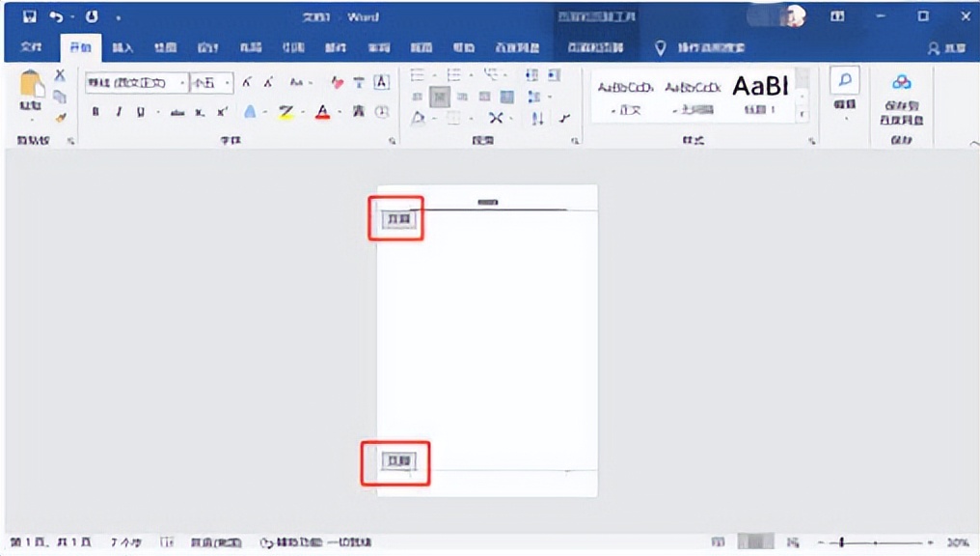The height and width of the screenshot is (556, 980).
Task: Decrease font size with smaller A icon
Action: click(268, 82)
